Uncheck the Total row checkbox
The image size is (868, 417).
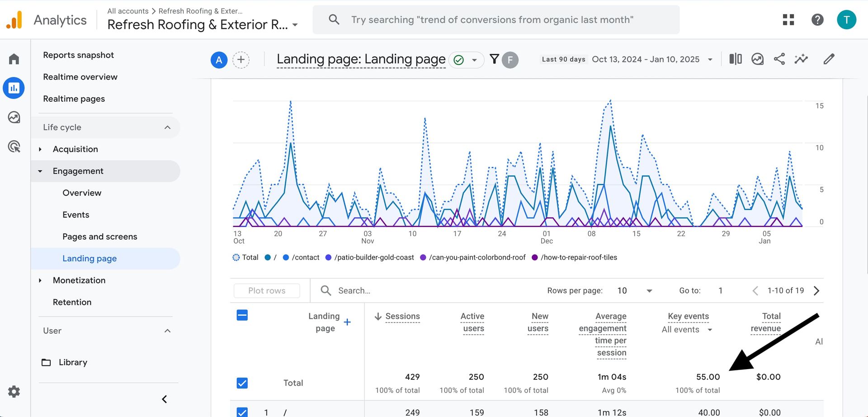click(242, 383)
